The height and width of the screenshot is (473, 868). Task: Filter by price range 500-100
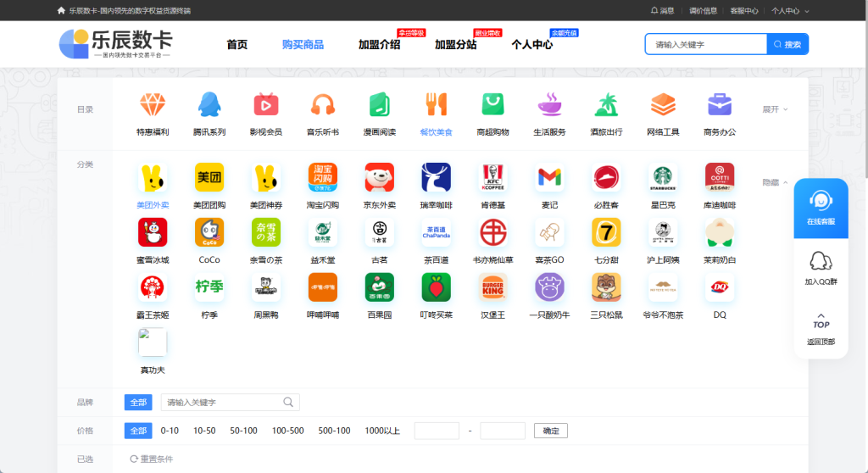[334, 431]
